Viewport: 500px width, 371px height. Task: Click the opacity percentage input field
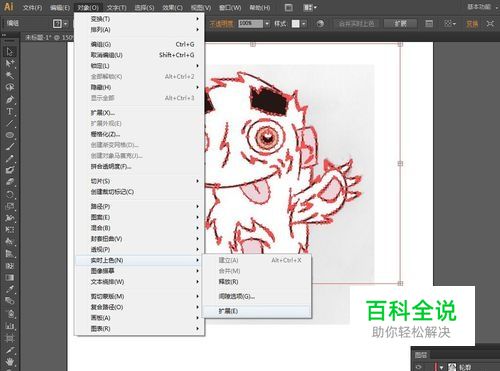tap(251, 24)
